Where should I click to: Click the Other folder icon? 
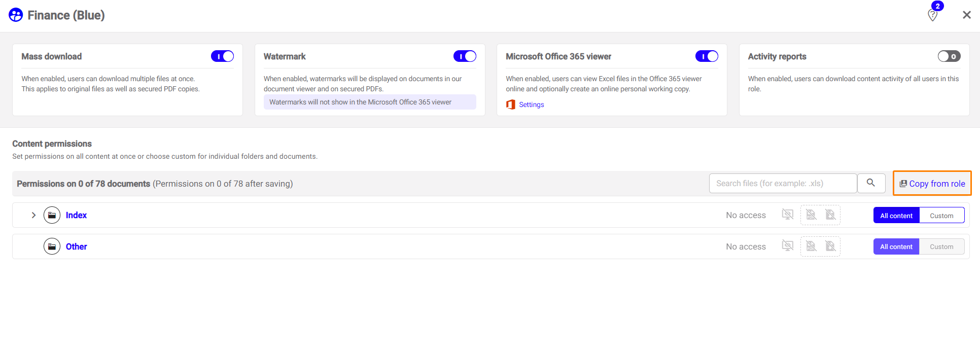(52, 246)
